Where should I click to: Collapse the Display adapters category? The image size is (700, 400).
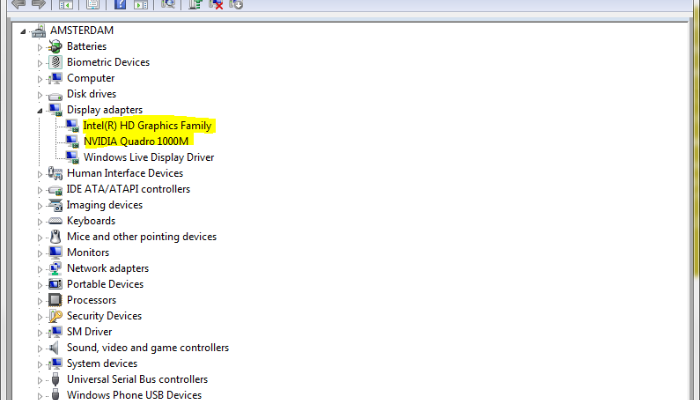point(40,110)
